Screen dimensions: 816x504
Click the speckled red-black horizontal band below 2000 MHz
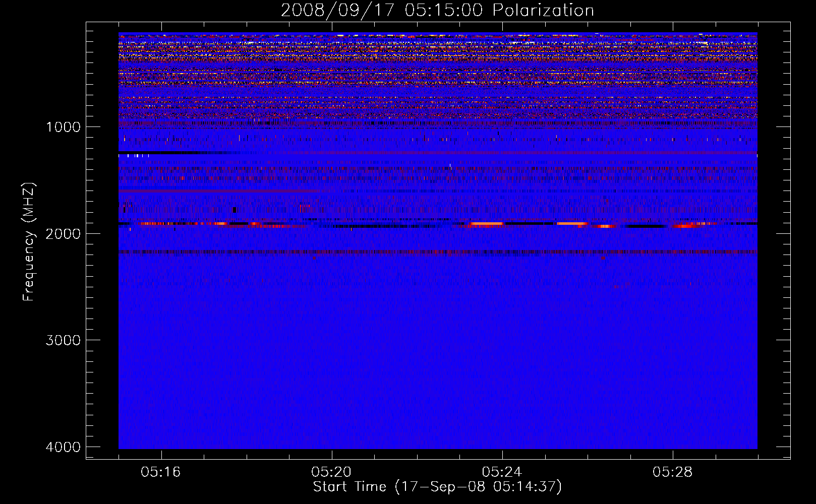437,252
